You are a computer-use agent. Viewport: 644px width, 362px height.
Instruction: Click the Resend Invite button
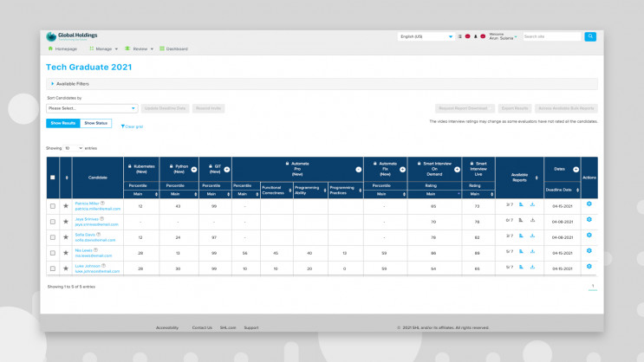208,108
